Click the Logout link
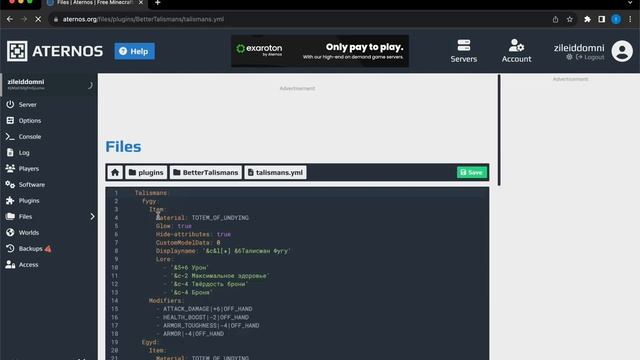The height and width of the screenshot is (360, 640). [x=590, y=58]
